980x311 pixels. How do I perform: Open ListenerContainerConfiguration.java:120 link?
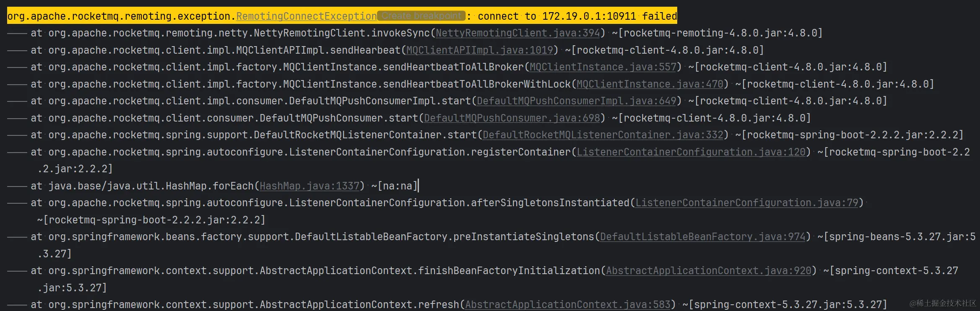691,152
